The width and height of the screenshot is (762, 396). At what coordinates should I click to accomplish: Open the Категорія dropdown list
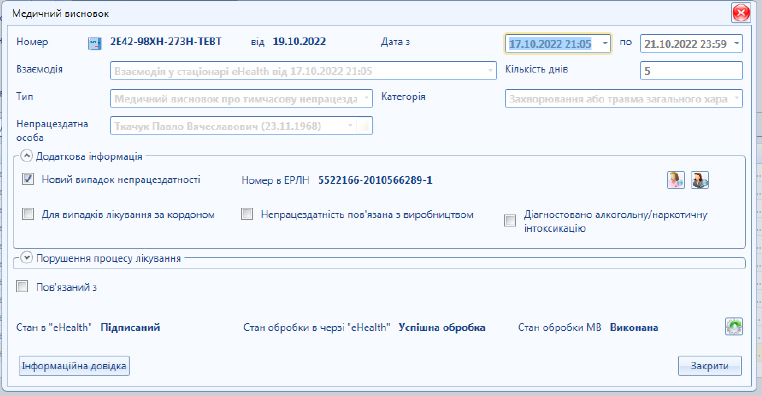736,99
